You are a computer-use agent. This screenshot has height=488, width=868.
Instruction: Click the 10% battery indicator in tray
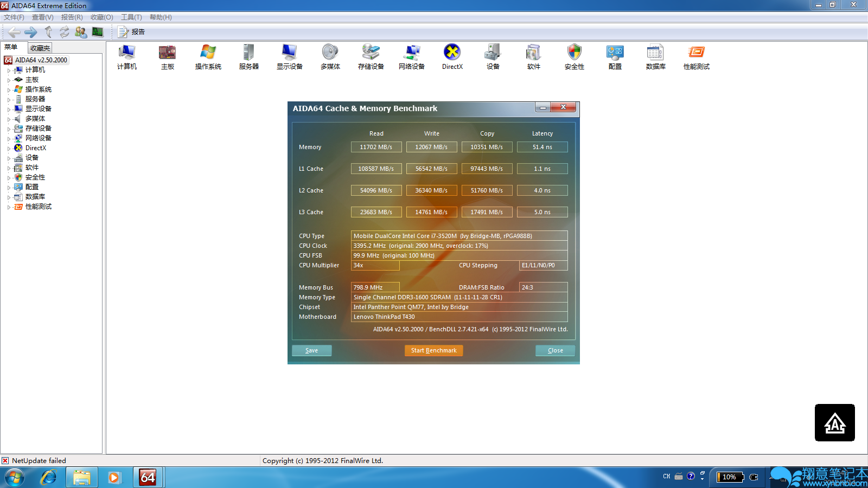(x=730, y=477)
